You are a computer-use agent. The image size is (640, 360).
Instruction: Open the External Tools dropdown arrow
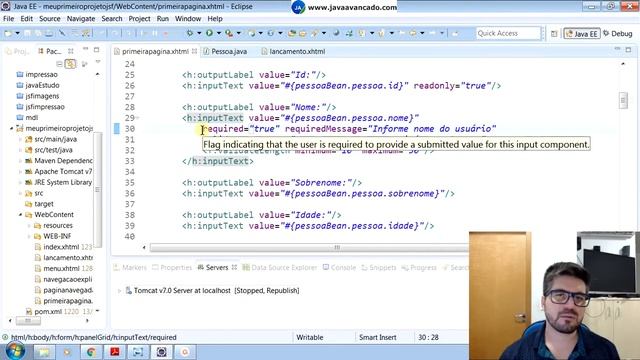(x=238, y=33)
